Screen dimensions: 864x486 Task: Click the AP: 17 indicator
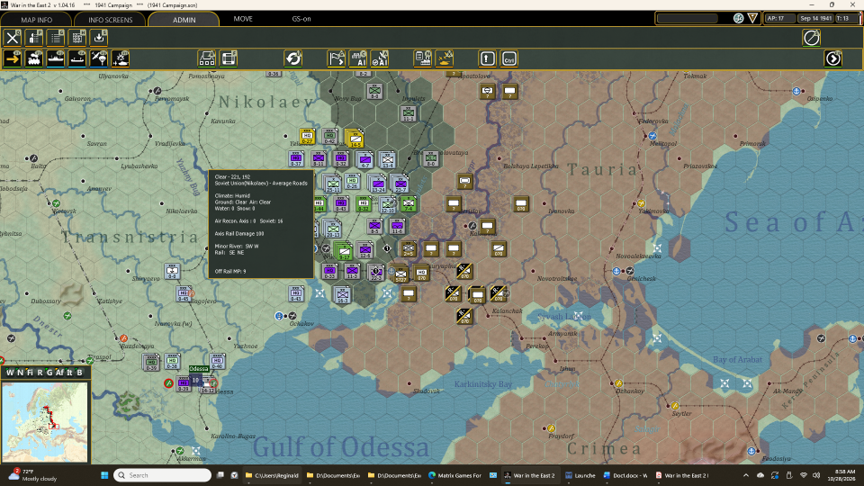(x=779, y=18)
